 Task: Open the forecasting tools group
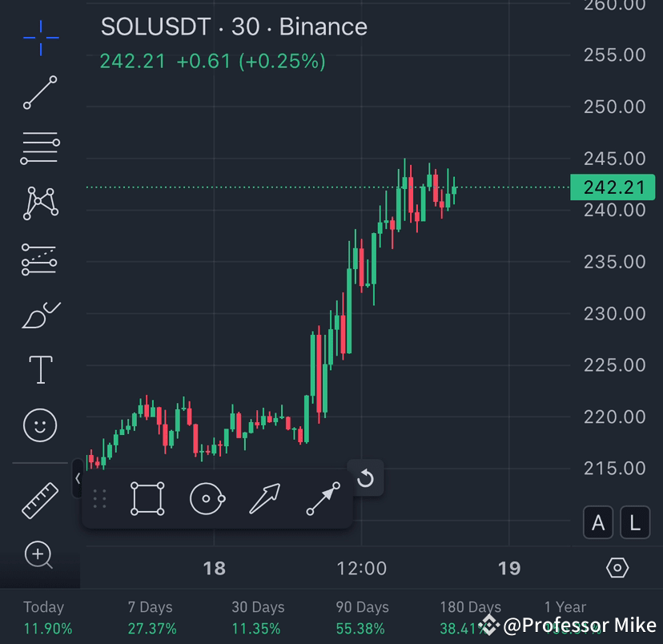[x=40, y=259]
